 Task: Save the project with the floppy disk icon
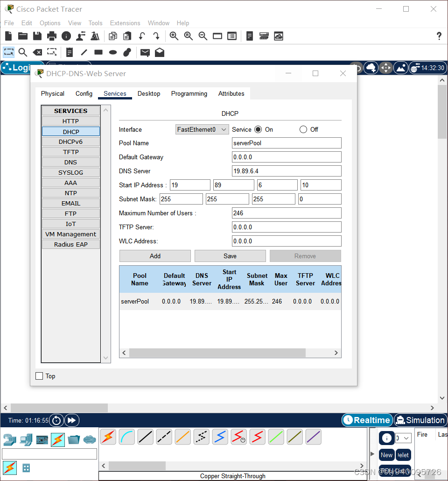coord(37,36)
